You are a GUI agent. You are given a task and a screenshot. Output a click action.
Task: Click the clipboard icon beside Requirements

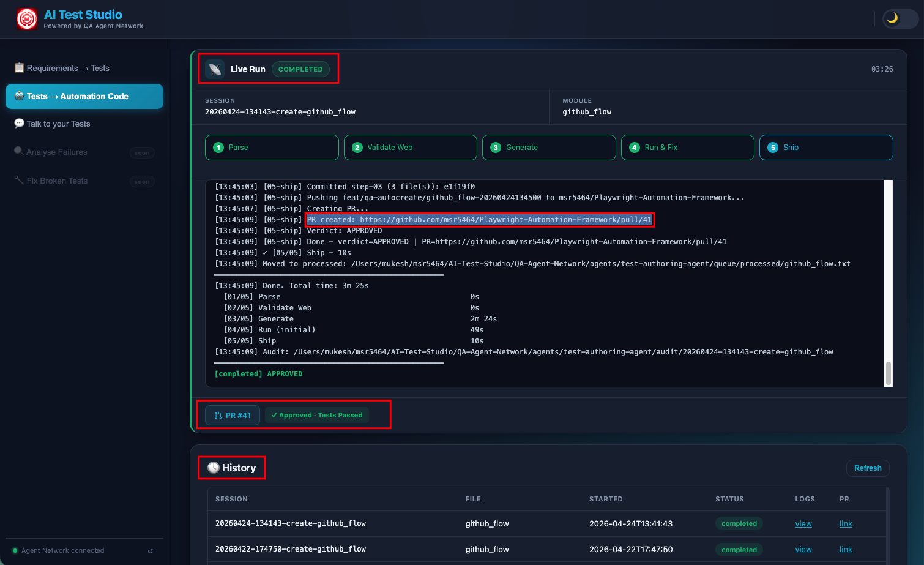19,67
